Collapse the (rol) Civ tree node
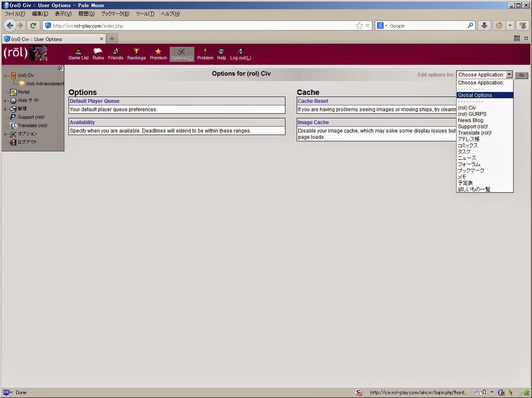The image size is (532, 398). coord(5,76)
